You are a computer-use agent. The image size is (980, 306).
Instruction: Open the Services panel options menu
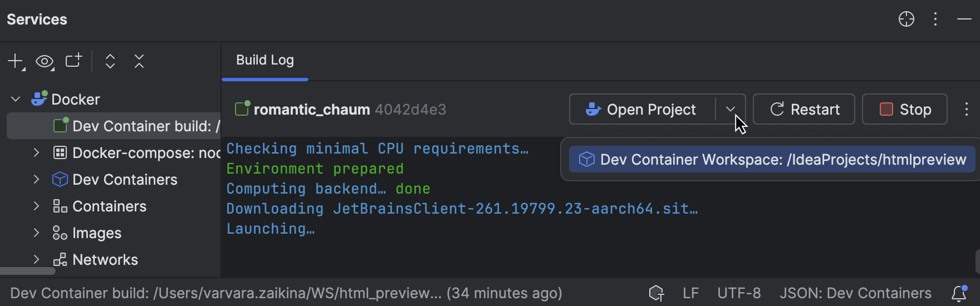pos(935,19)
